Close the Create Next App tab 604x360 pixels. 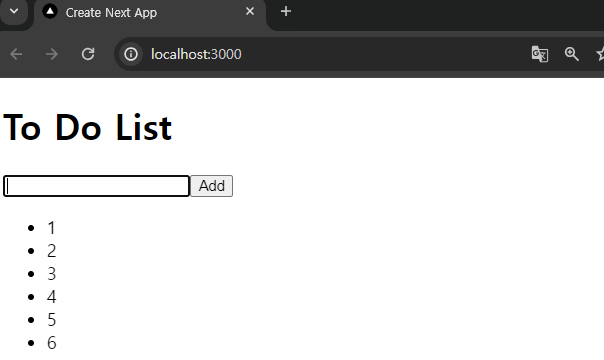pyautogui.click(x=250, y=12)
